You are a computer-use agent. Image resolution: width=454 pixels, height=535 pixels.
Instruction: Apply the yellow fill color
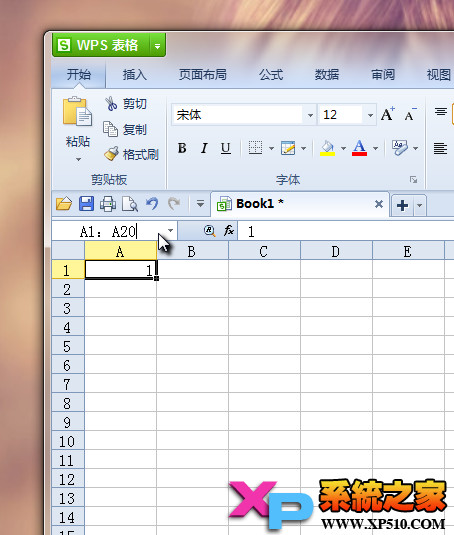(x=327, y=148)
